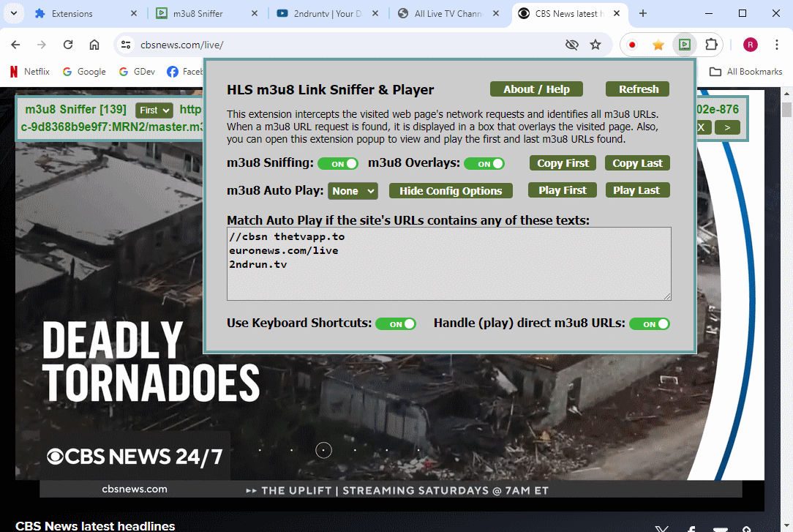Go back to the previous page

[15, 45]
